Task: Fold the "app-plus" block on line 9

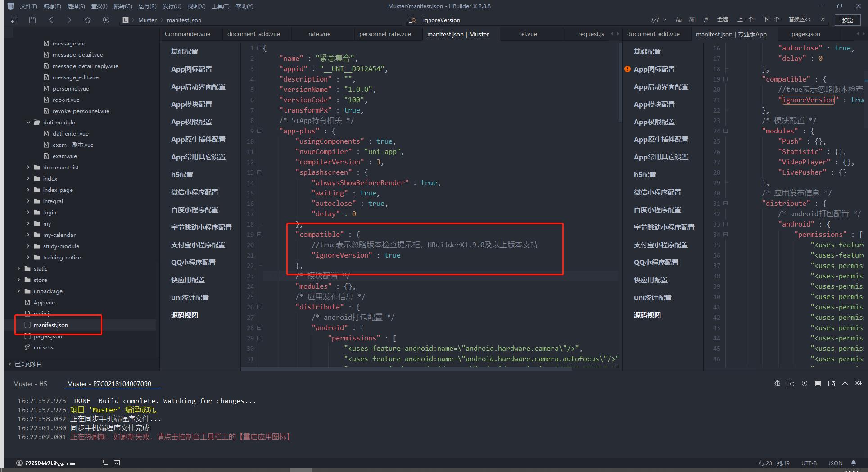Action: (259, 131)
